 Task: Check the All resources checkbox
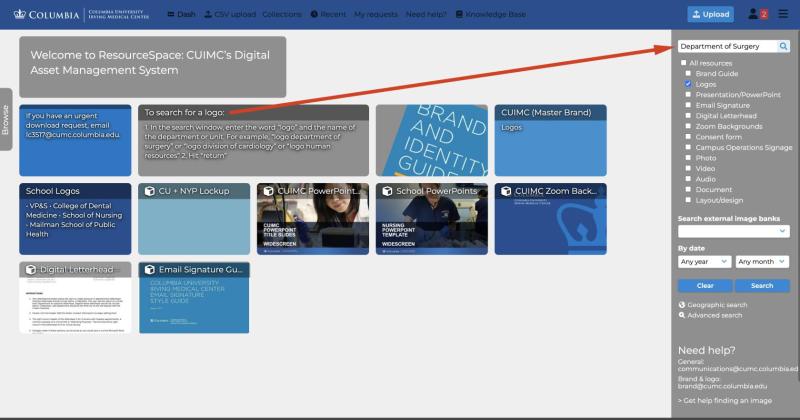[684, 63]
